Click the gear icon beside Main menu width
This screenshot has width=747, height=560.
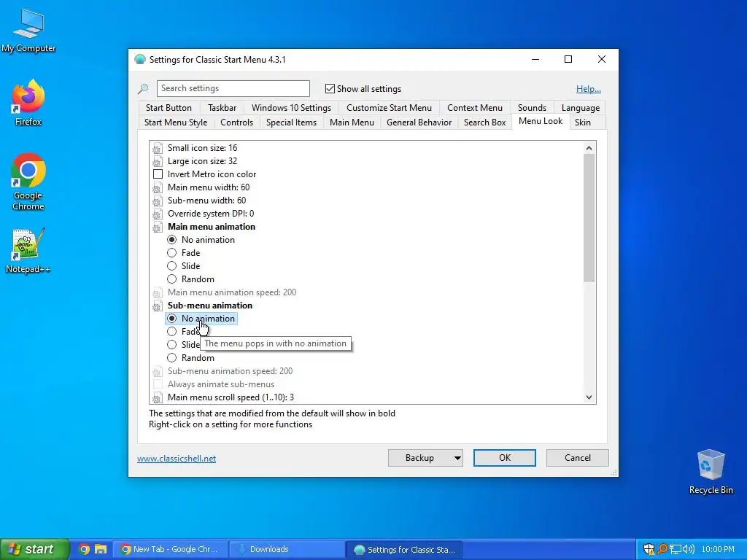[x=157, y=187]
